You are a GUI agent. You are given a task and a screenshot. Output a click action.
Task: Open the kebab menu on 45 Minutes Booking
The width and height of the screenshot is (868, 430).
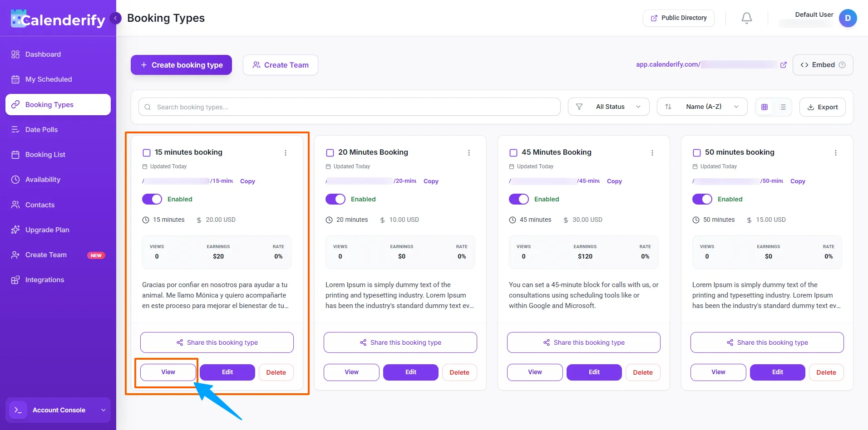tap(652, 153)
